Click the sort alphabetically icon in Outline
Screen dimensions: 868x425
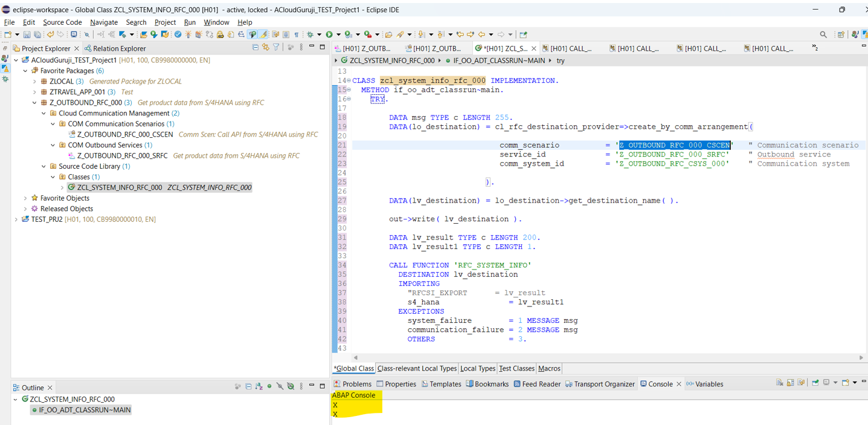click(x=259, y=387)
